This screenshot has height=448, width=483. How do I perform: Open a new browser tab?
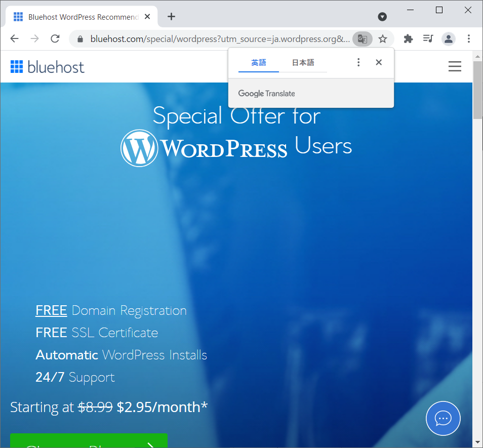coord(172,17)
